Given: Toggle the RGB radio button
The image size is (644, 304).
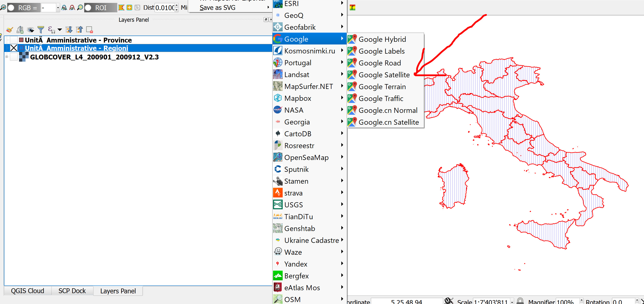Looking at the screenshot, I should click(x=11, y=8).
